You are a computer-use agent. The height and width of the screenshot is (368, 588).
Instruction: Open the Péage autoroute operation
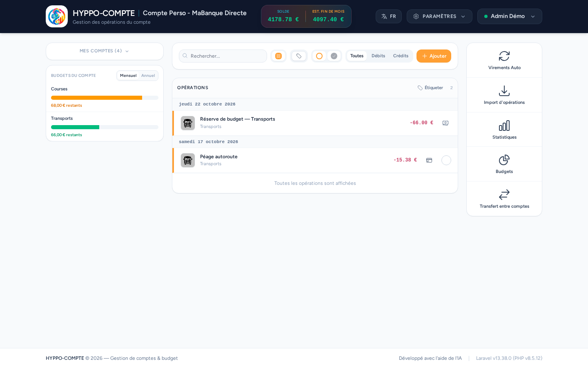pyautogui.click(x=315, y=160)
